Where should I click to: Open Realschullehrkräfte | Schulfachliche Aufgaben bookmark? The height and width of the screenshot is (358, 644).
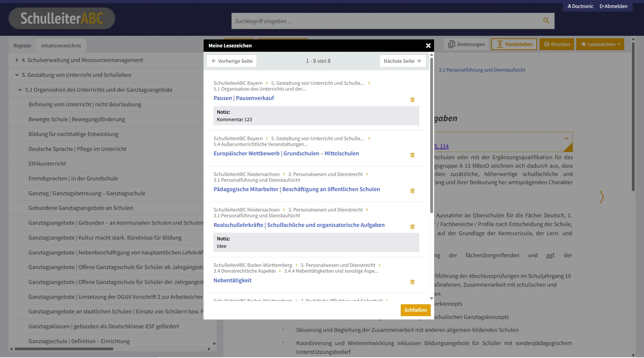pos(299,225)
